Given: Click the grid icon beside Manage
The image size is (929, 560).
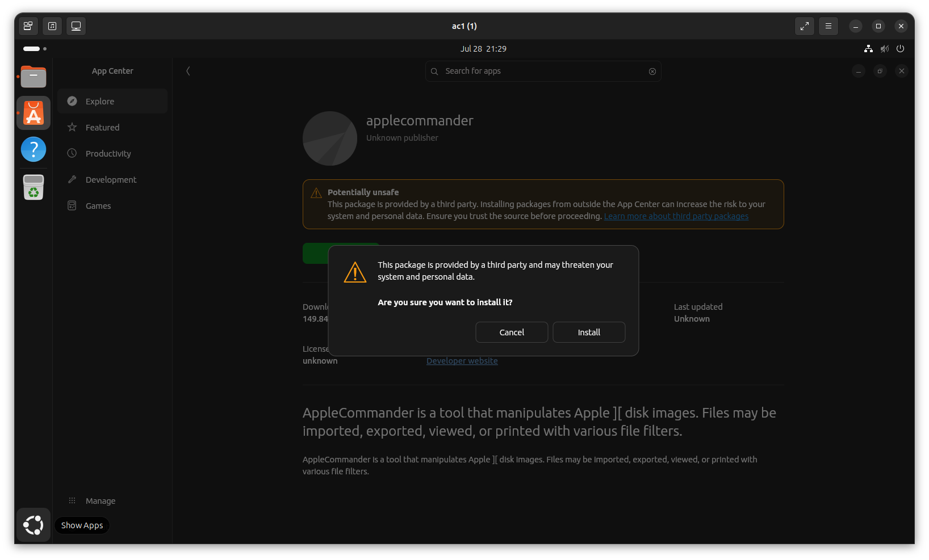Looking at the screenshot, I should coord(72,500).
